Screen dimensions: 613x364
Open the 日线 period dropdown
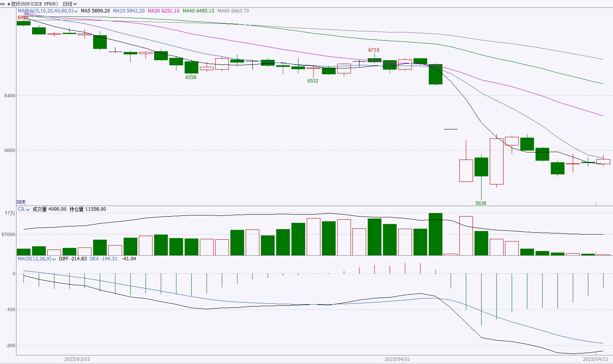pyautogui.click(x=70, y=4)
